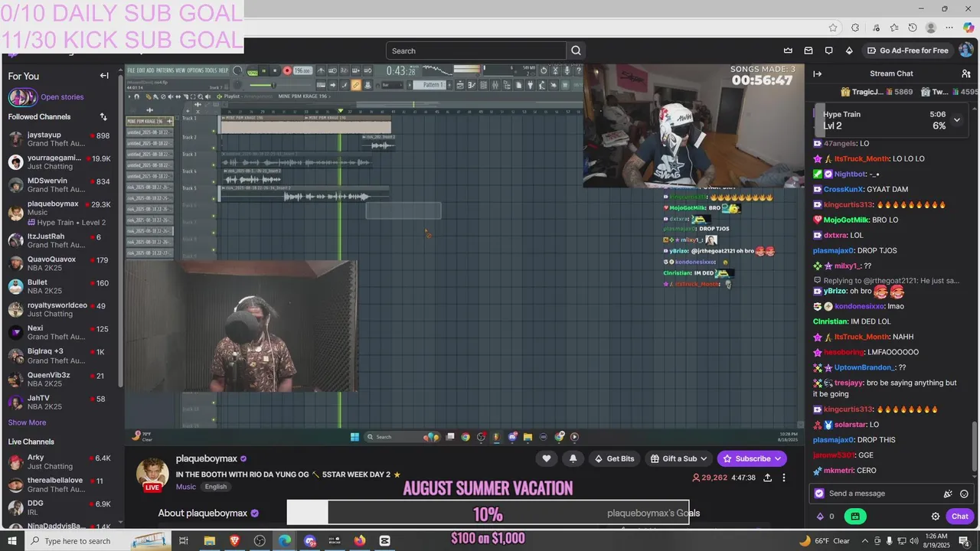Open the browser three-dot menu
The height and width of the screenshot is (551, 980).
point(950,28)
